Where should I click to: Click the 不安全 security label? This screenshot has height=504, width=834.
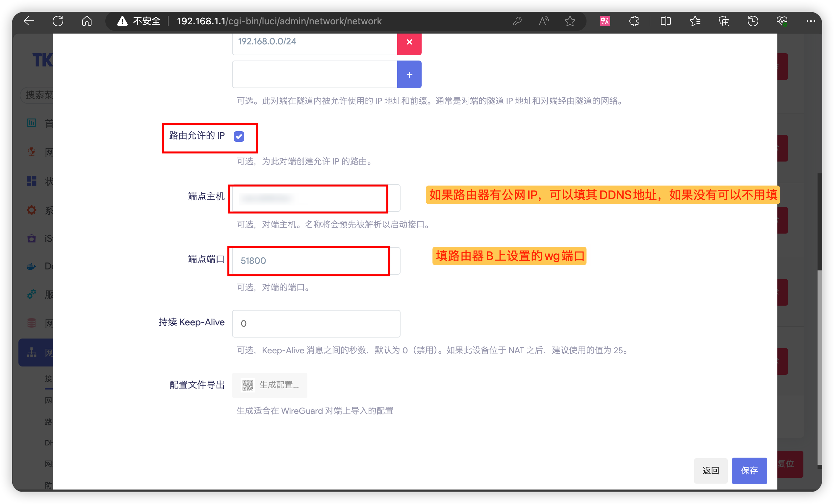tap(146, 21)
